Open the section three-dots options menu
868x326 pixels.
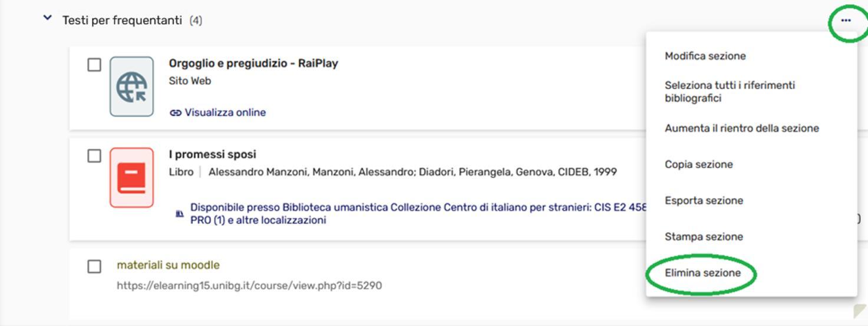click(x=846, y=20)
